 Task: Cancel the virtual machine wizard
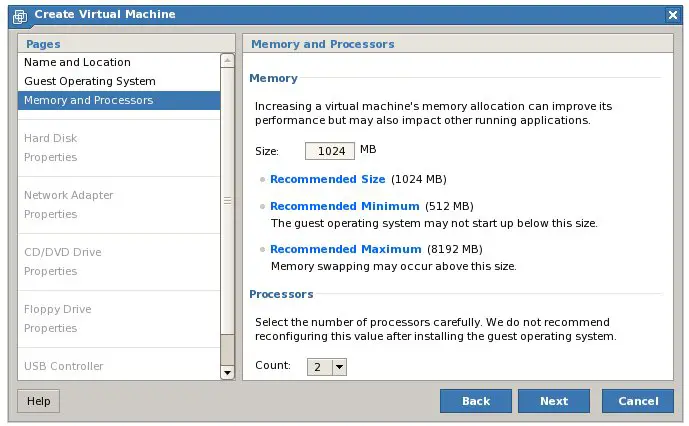pyautogui.click(x=638, y=401)
